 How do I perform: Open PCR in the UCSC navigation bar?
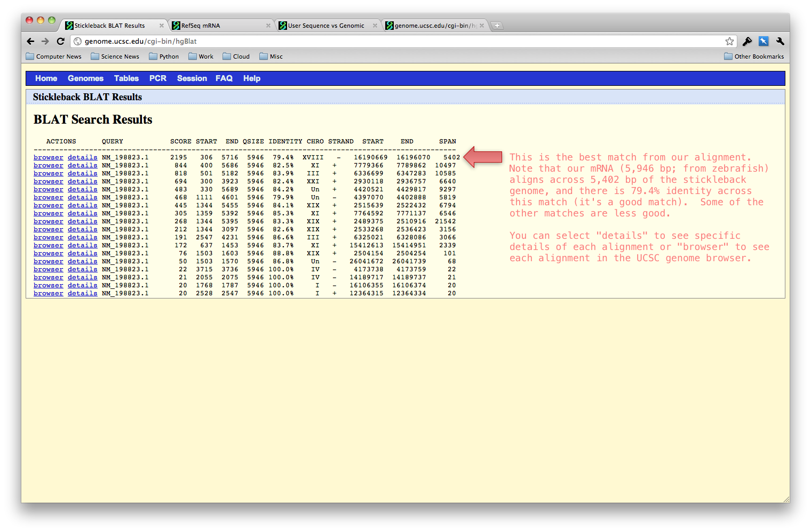click(x=158, y=78)
